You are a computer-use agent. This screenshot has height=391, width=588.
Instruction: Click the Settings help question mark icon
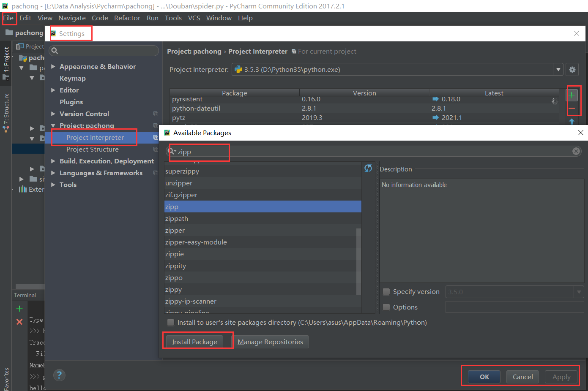tap(59, 375)
